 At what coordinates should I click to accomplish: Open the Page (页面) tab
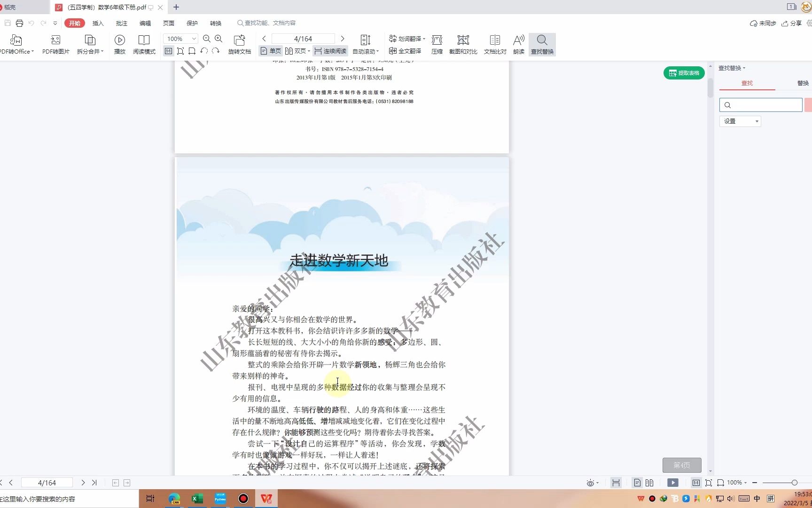pos(168,23)
